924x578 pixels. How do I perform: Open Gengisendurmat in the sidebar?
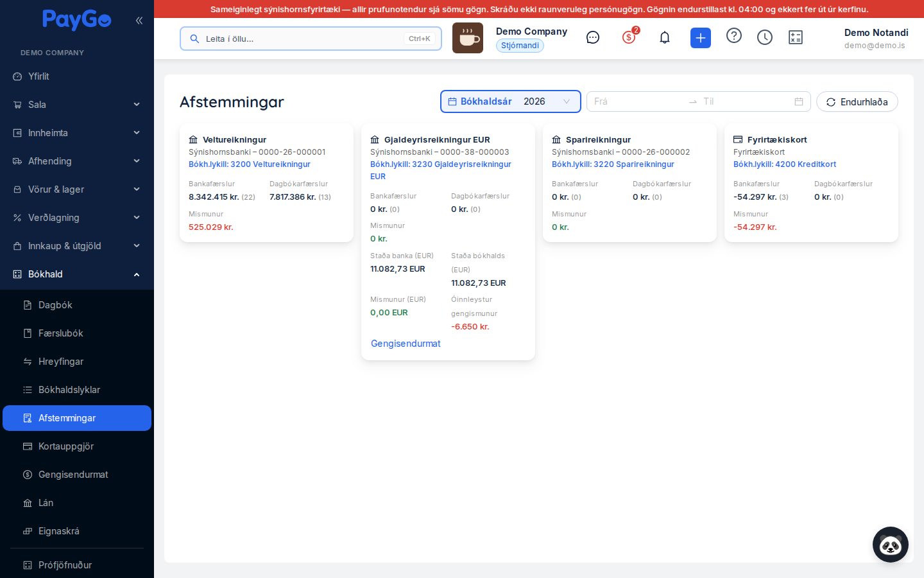point(77,475)
